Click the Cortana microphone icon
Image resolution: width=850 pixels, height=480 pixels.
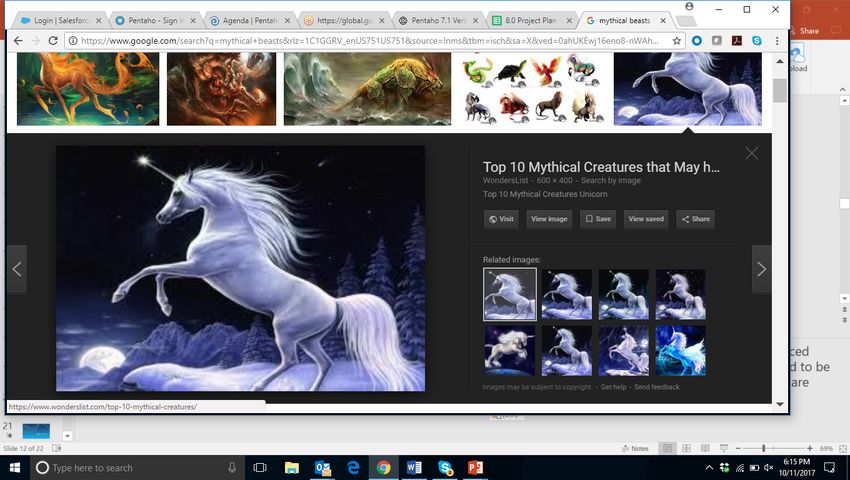point(232,468)
